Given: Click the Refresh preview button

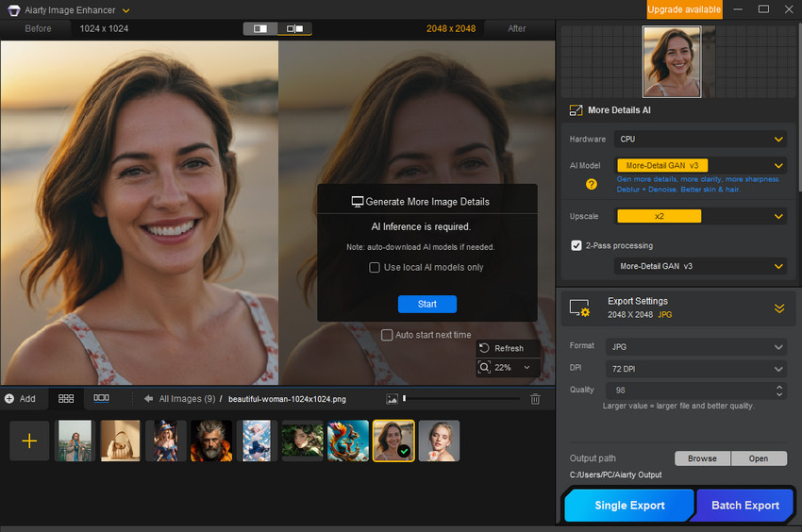Looking at the screenshot, I should click(508, 348).
